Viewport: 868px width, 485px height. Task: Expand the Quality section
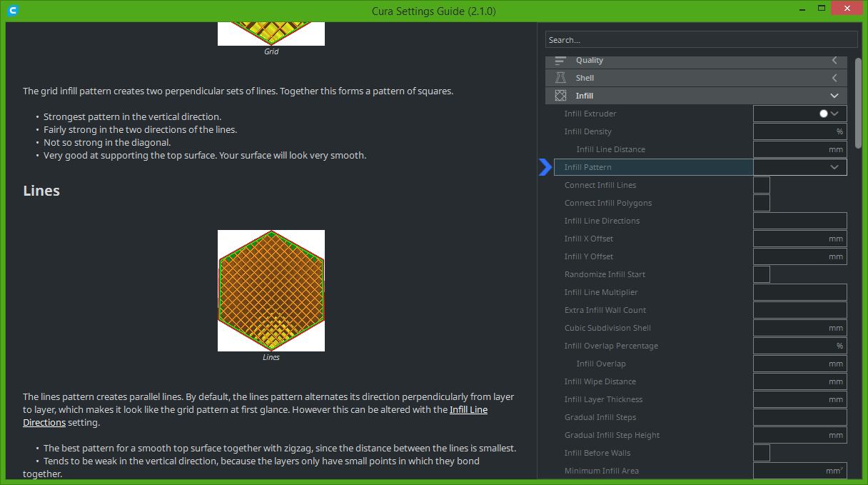(834, 60)
